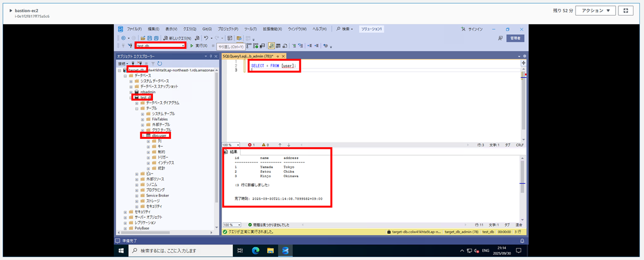Open the 接続 menu in Object Explorer

[x=123, y=63]
